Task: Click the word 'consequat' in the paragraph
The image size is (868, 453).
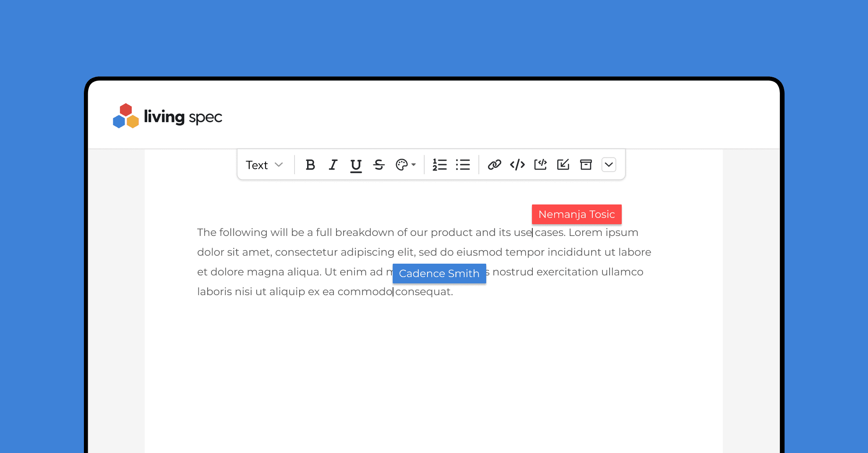Action: [423, 292]
